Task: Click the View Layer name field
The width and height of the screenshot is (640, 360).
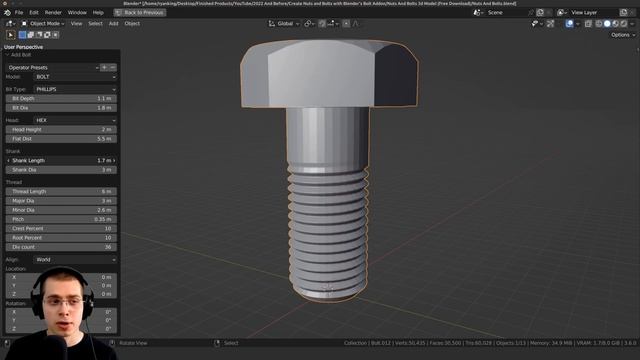Action: point(594,13)
